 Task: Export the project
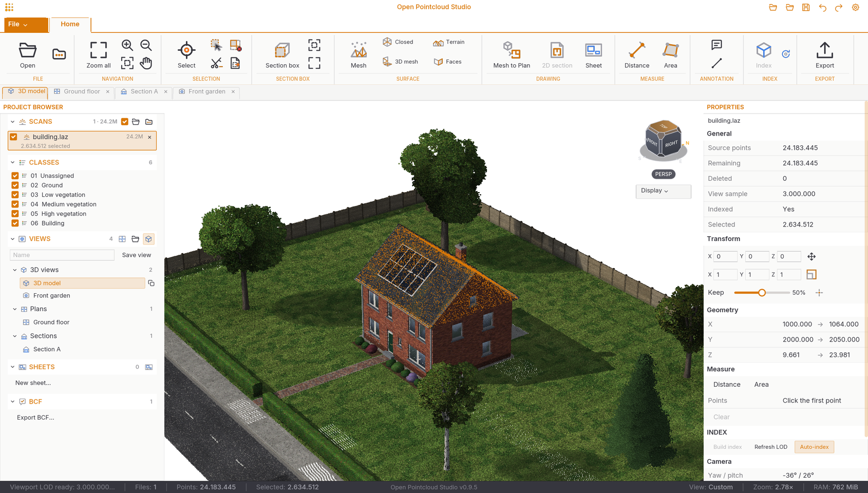pyautogui.click(x=825, y=55)
